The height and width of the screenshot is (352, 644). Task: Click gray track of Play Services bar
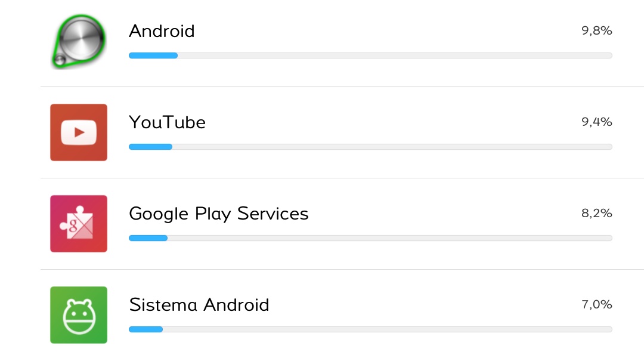390,238
